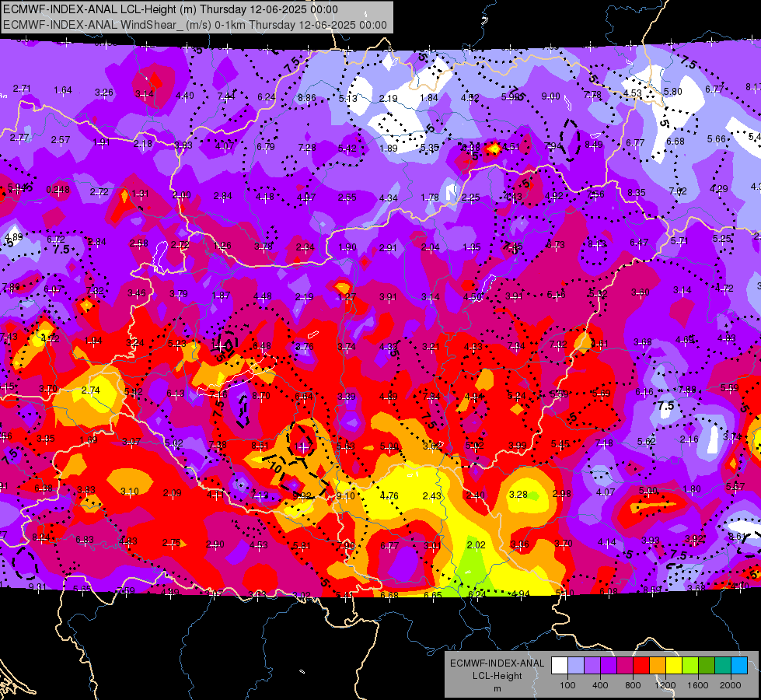Click the grid value 4.34
Screen dimensions: 761x700
[x=388, y=198]
